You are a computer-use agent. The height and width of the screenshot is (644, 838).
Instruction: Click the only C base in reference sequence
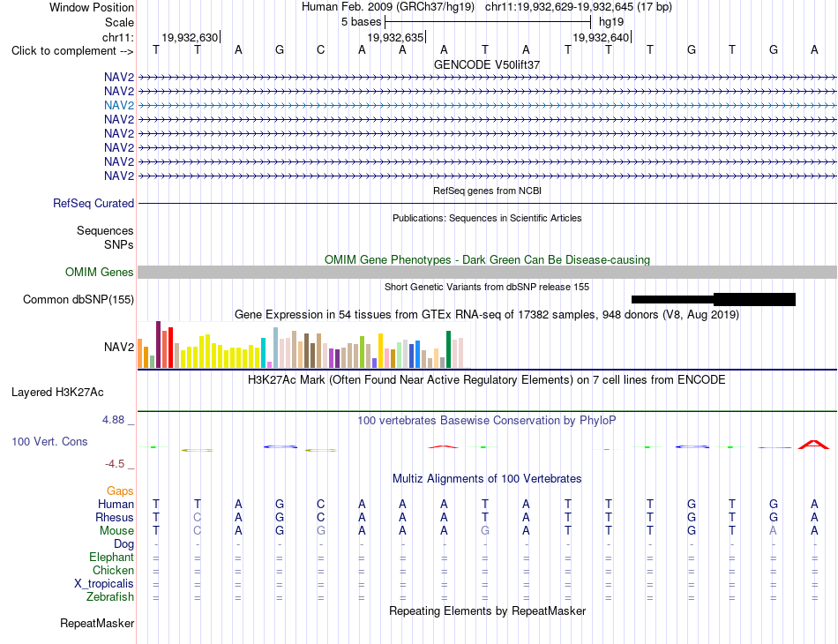[321, 49]
